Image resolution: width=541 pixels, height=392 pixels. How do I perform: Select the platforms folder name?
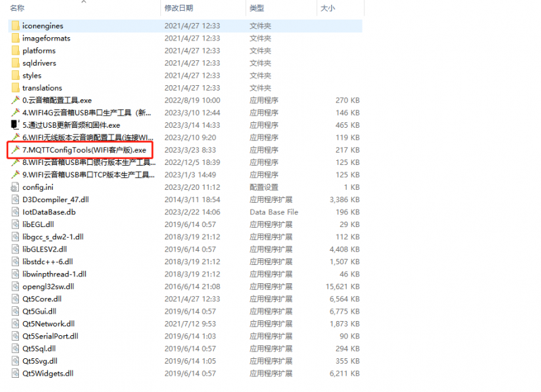(x=39, y=51)
